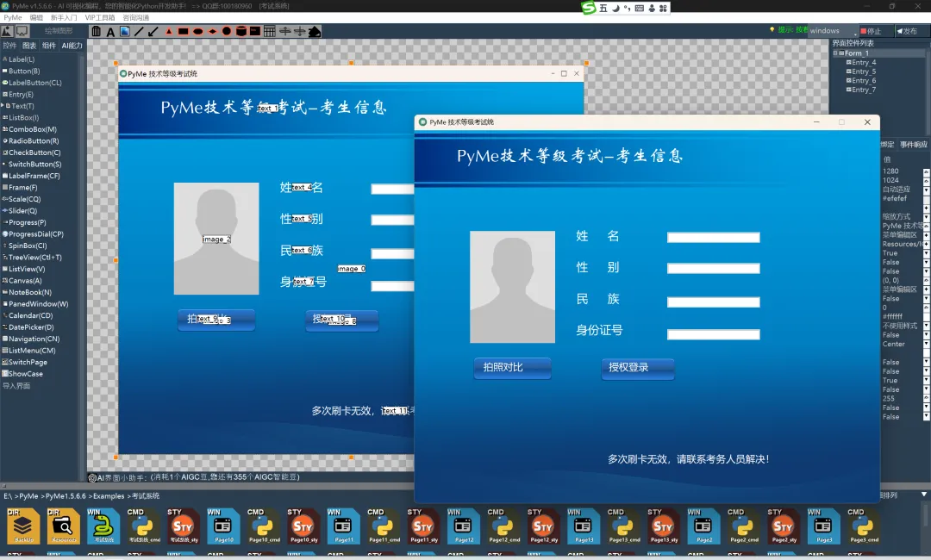Switch to the 事件响应 tab
Viewport: 931px width, 560px height.
pos(913,145)
